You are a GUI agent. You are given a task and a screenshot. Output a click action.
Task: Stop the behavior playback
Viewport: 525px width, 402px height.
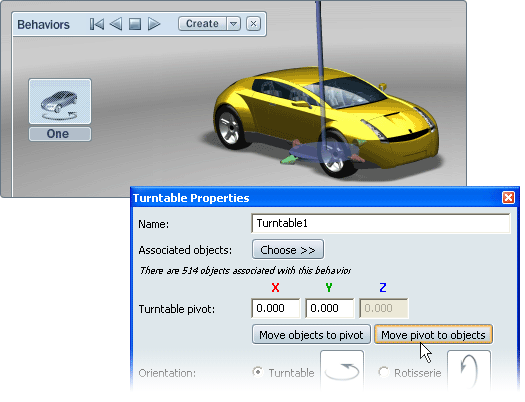[135, 24]
